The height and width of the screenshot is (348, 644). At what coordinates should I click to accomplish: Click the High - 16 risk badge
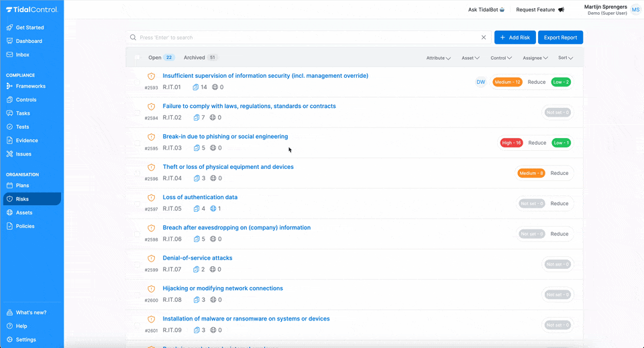coord(511,143)
